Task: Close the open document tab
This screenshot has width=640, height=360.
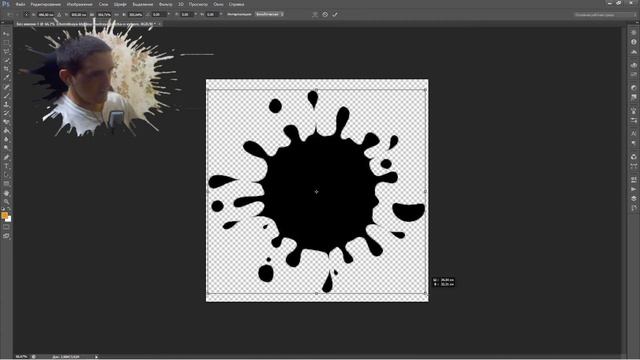Action: (x=159, y=24)
